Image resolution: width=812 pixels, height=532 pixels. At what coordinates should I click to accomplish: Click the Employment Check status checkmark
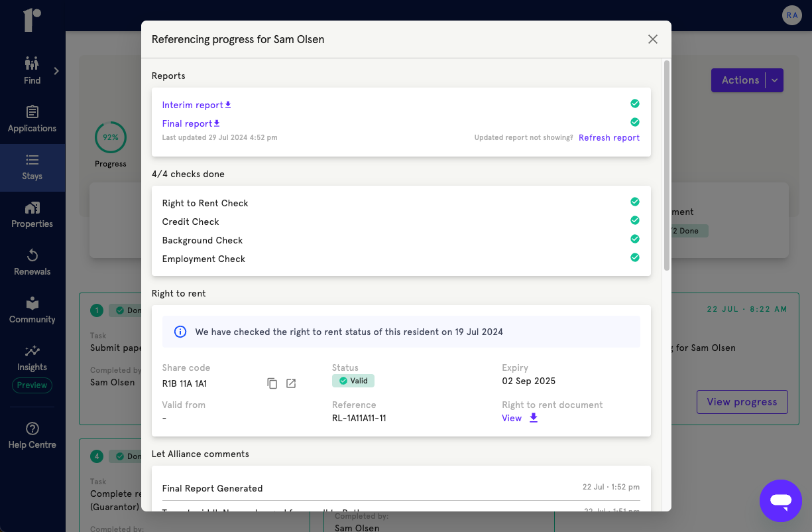(x=635, y=257)
